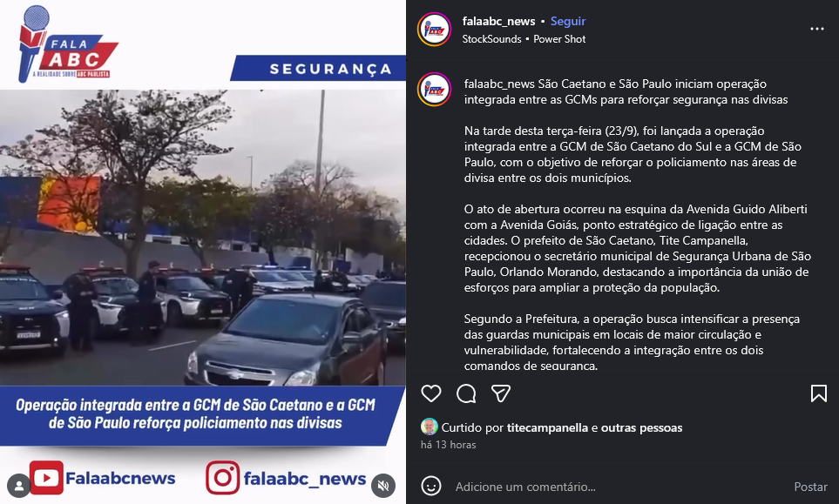Image resolution: width=839 pixels, height=504 pixels.
Task: Like the post with the heart icon
Action: point(430,393)
